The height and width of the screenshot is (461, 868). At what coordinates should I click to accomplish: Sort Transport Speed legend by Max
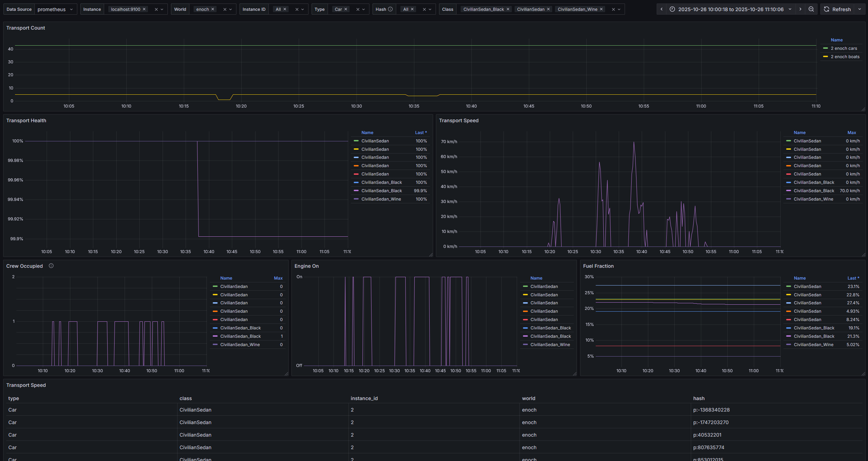click(x=852, y=133)
